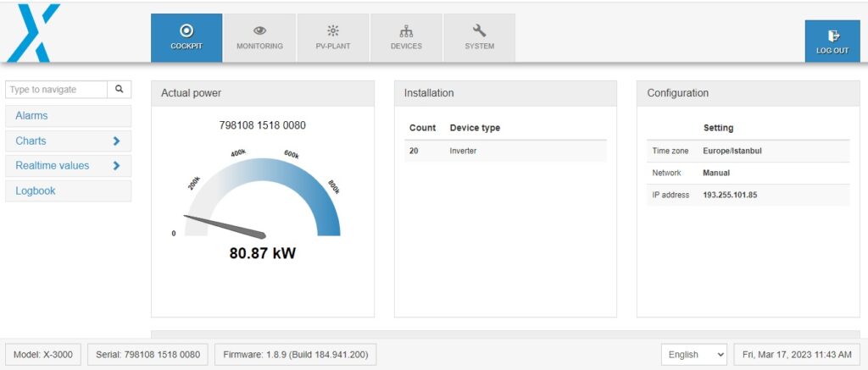The width and height of the screenshot is (868, 370).
Task: Click the Firmware 1.8.9 status label
Action: [296, 355]
